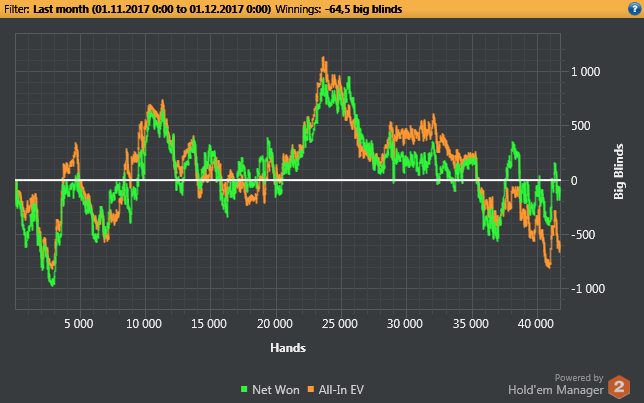Click the Filter: label in header bar
Viewport: 644px width, 403px height.
16,9
